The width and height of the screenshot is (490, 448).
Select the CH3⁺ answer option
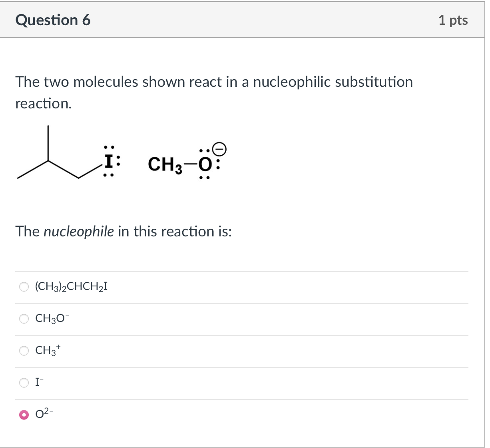[24, 351]
